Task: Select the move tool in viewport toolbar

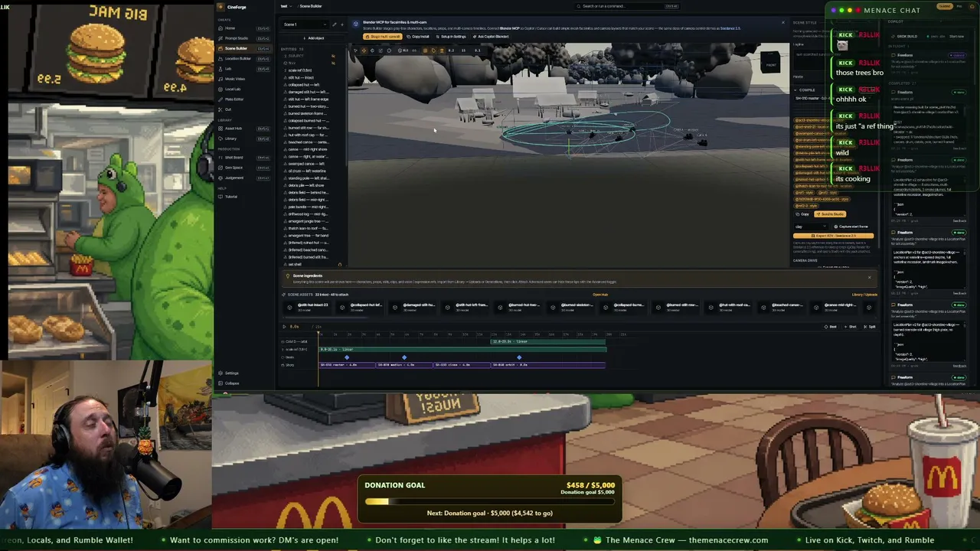Action: (x=364, y=51)
